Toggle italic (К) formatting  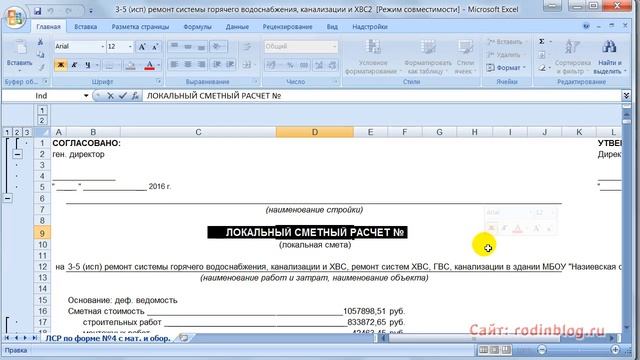[x=74, y=65]
